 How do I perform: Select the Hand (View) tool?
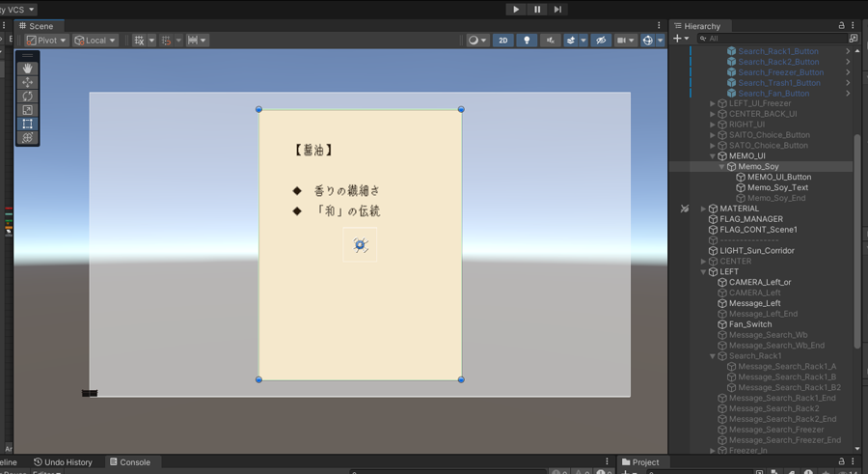click(27, 69)
